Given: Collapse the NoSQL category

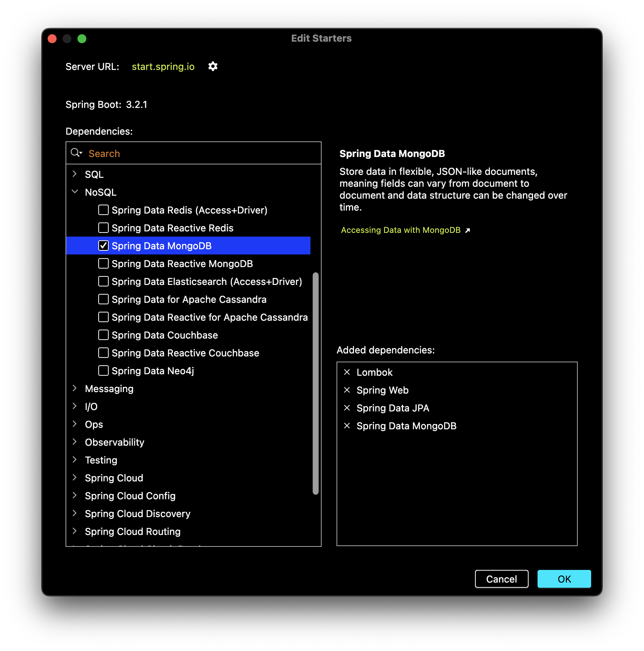Looking at the screenshot, I should [x=74, y=192].
